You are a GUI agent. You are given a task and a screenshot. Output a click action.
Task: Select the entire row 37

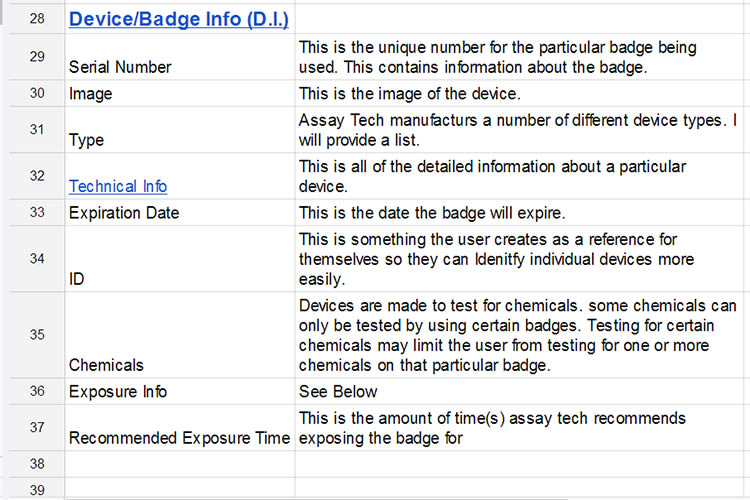[x=37, y=427]
